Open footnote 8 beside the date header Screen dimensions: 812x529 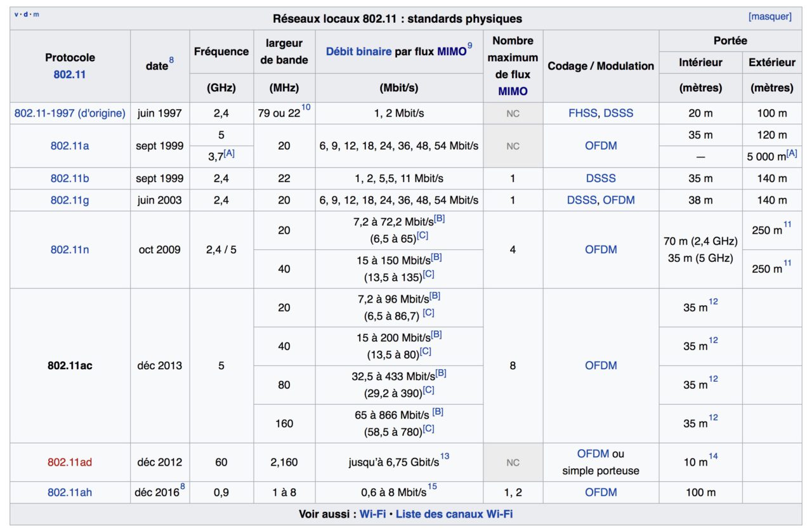tap(171, 60)
